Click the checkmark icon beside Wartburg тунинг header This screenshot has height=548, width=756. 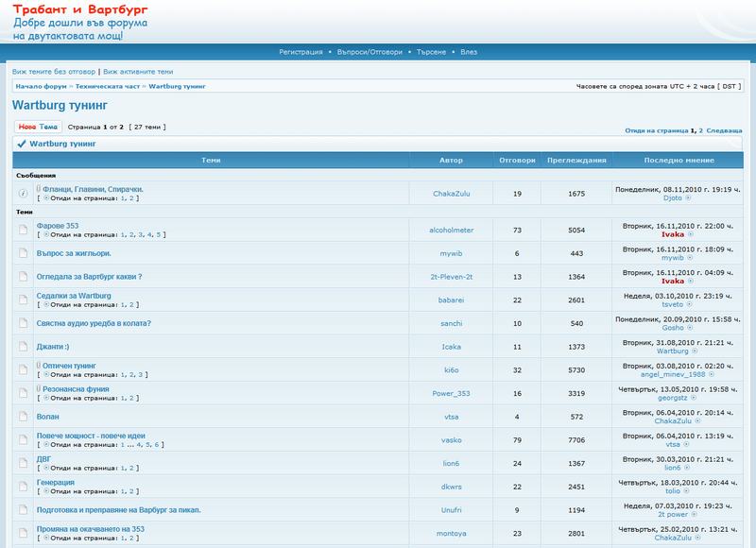[21, 144]
